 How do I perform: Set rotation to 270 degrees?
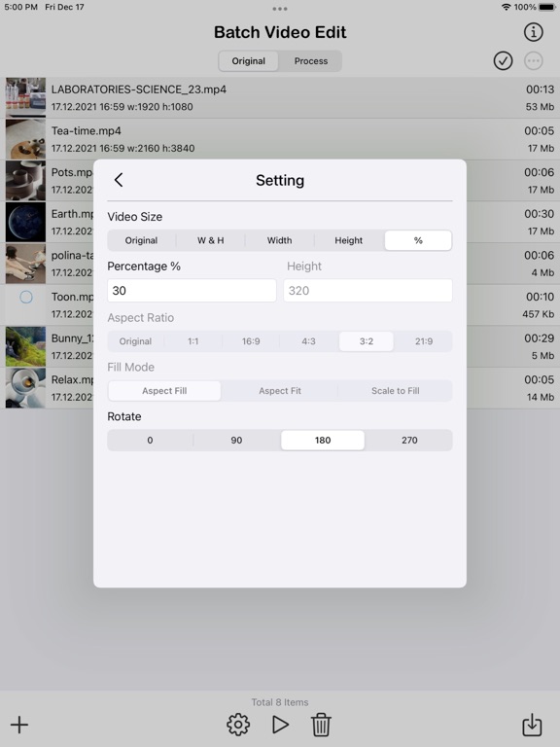click(x=409, y=441)
